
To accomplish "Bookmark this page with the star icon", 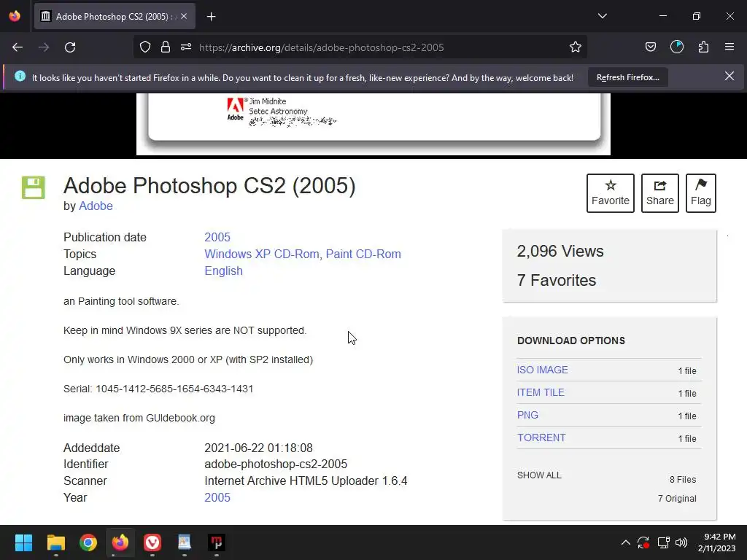I will pos(576,47).
